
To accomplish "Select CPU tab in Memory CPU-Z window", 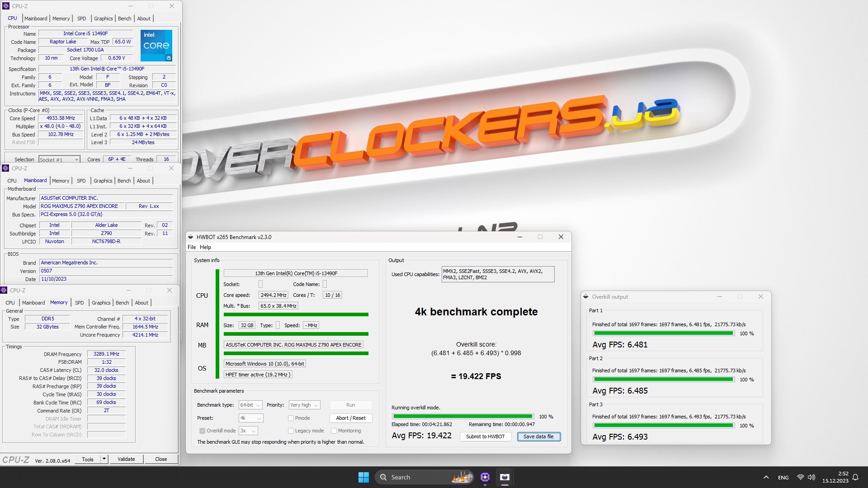I will pyautogui.click(x=10, y=303).
